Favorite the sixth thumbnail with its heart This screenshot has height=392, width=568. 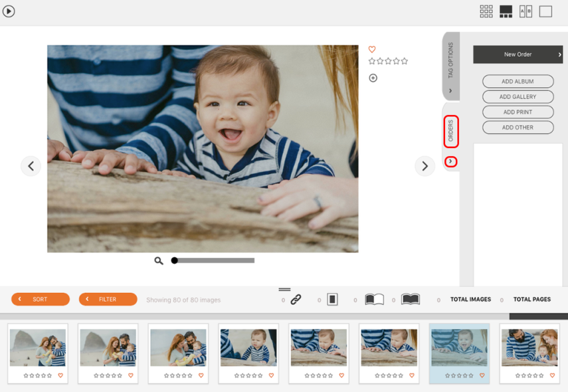[x=412, y=375]
